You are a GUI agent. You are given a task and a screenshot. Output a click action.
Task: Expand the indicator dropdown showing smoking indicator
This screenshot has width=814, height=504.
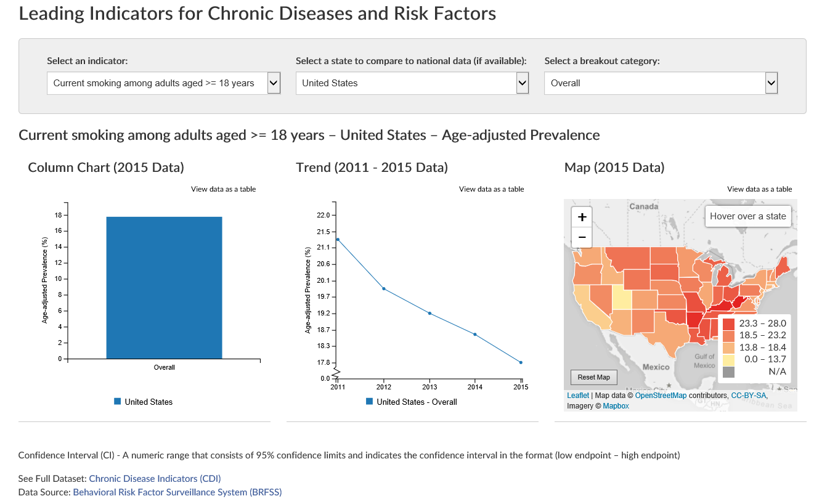click(163, 83)
